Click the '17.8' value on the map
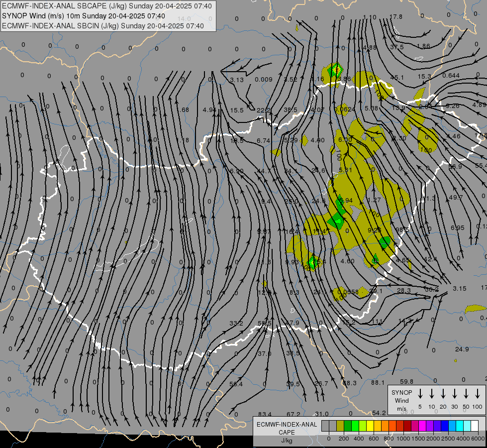487x448 pixels. (x=396, y=16)
